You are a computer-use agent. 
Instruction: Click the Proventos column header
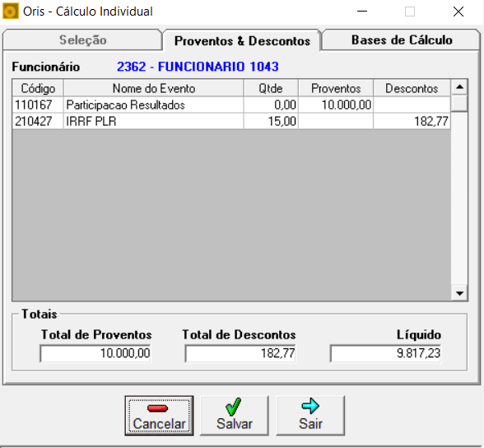[336, 88]
